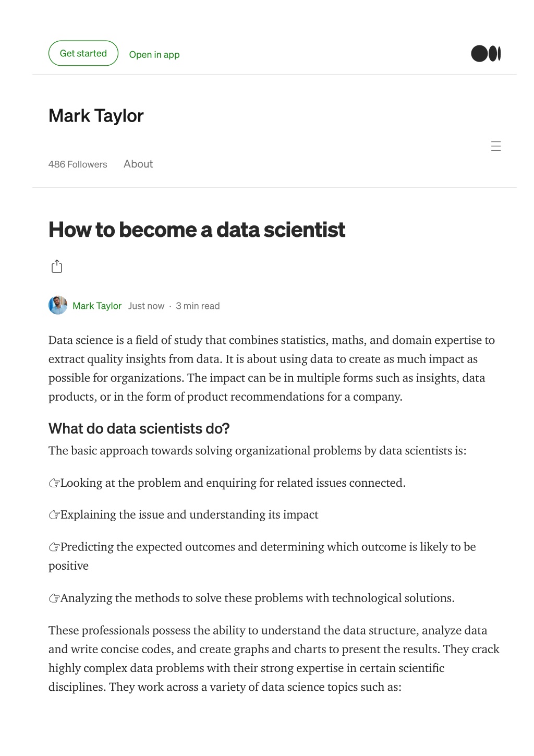Click the pointing hand icon before Analyzing
This screenshot has height=756, width=534.
click(x=54, y=598)
